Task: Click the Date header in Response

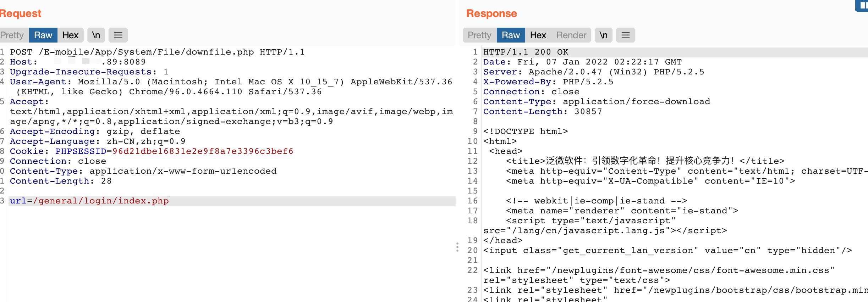Action: click(x=582, y=62)
